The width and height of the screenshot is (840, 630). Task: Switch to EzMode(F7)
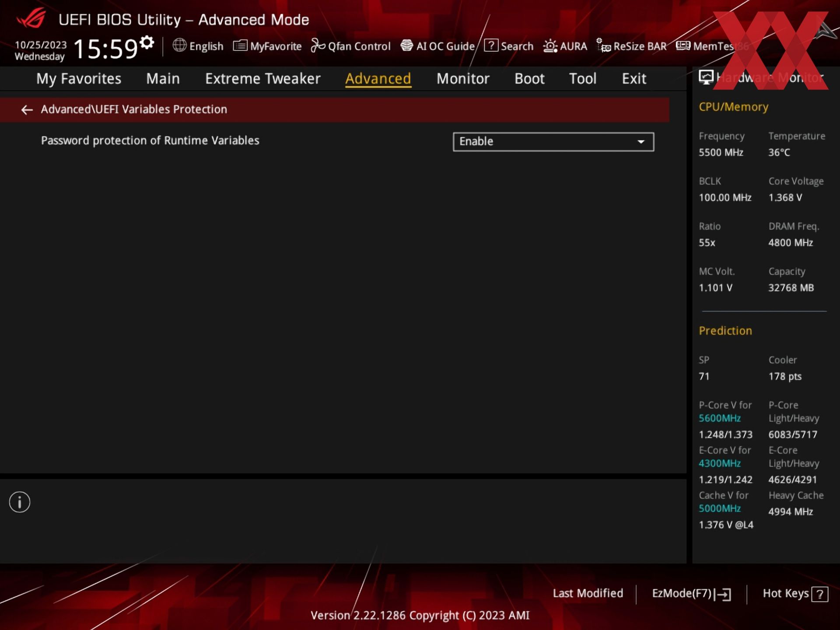click(x=691, y=594)
